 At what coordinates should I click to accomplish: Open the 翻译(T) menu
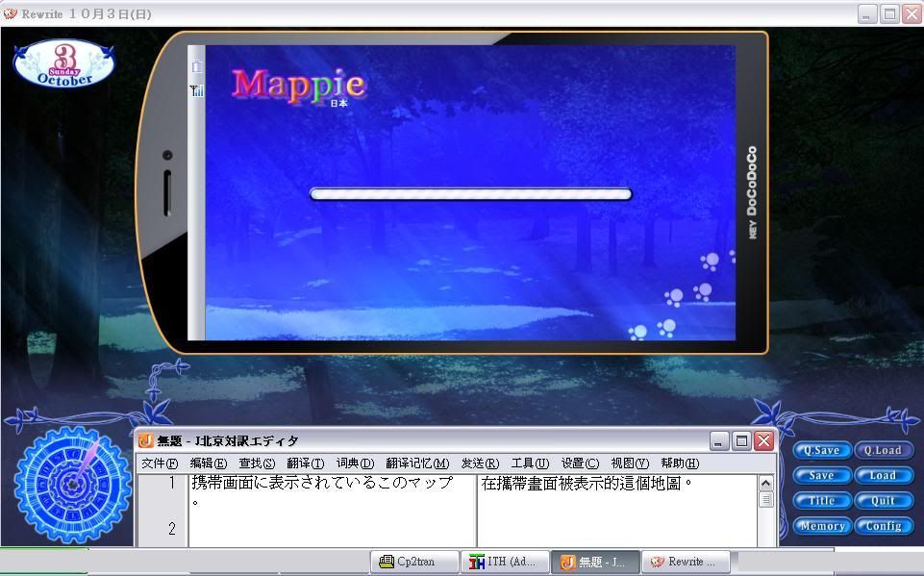click(x=305, y=463)
